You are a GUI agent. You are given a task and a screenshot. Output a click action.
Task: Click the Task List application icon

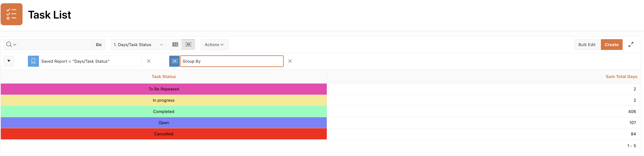[x=11, y=14]
